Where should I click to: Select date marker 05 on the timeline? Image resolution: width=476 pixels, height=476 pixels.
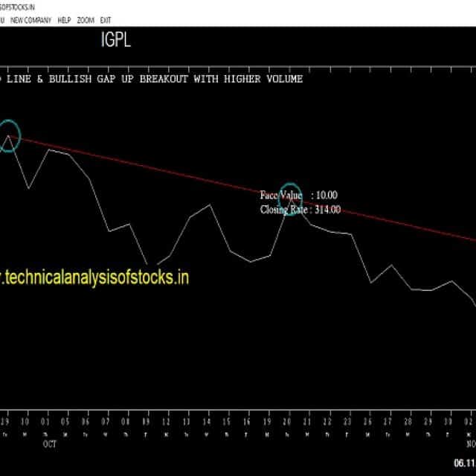click(x=65, y=422)
